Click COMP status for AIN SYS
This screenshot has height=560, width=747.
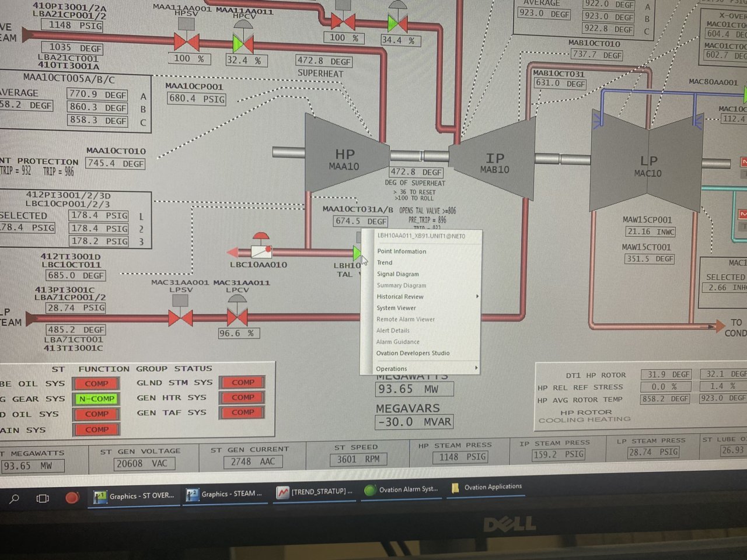pos(96,430)
